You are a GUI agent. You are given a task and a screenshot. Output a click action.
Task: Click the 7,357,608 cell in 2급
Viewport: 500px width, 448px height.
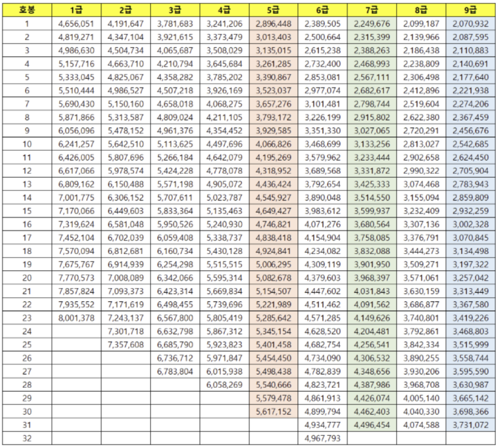click(125, 344)
